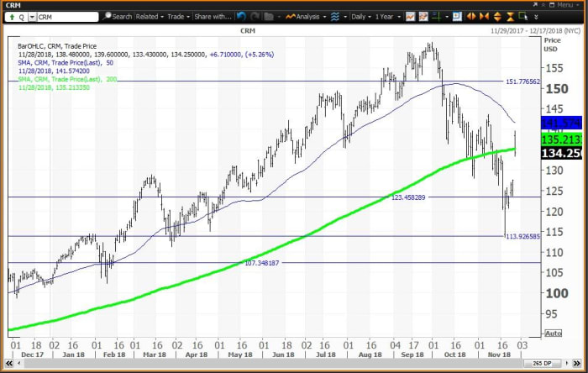Expand the arrow beside the wavy lines icon

click(x=344, y=18)
